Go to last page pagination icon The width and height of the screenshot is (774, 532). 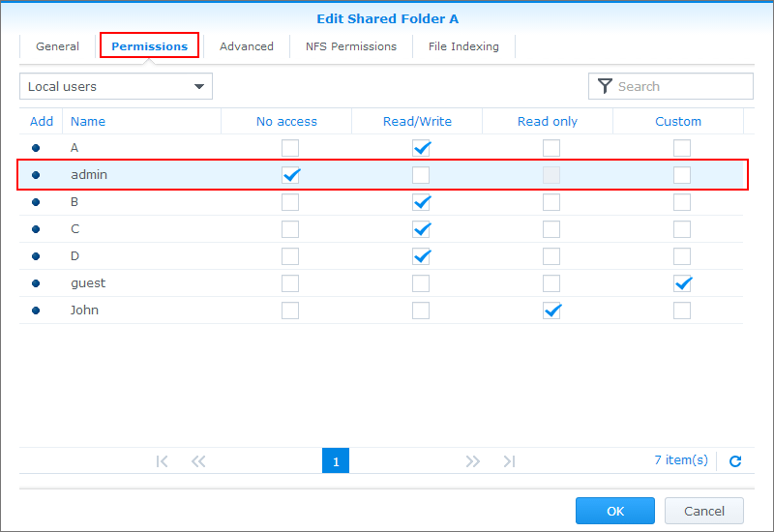pyautogui.click(x=509, y=461)
